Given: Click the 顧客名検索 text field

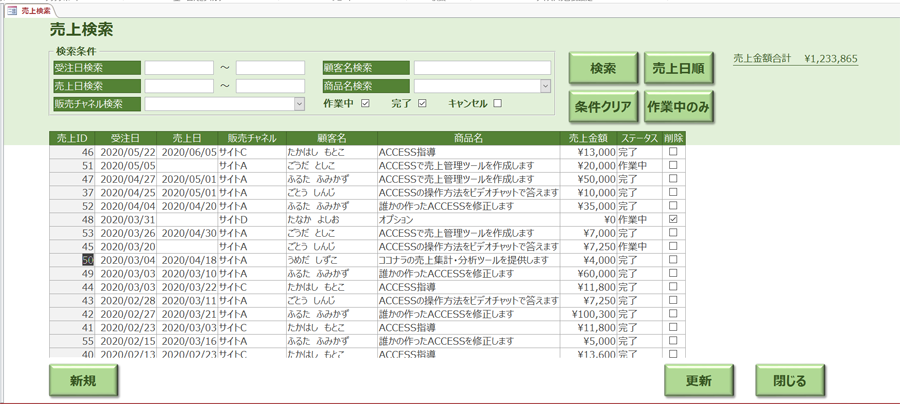Looking at the screenshot, I should [x=482, y=68].
